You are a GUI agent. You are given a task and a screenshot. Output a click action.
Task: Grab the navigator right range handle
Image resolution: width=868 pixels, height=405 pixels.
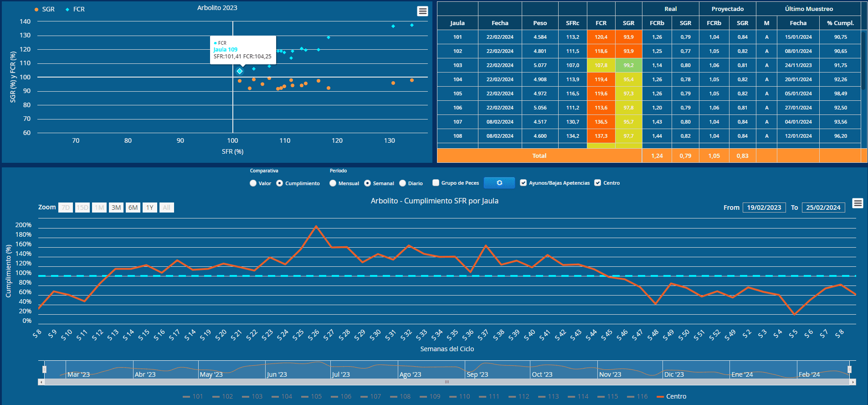pyautogui.click(x=849, y=369)
